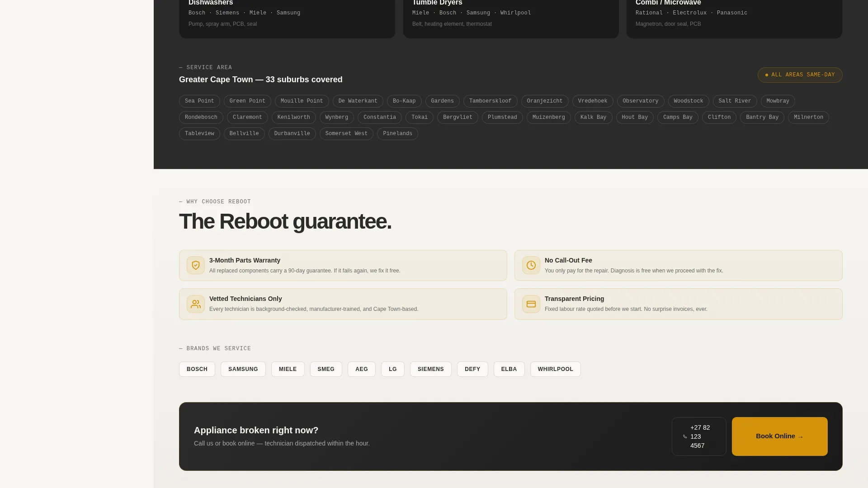This screenshot has width=868, height=488.
Task: Select the MIELE brand chip
Action: click(288, 369)
